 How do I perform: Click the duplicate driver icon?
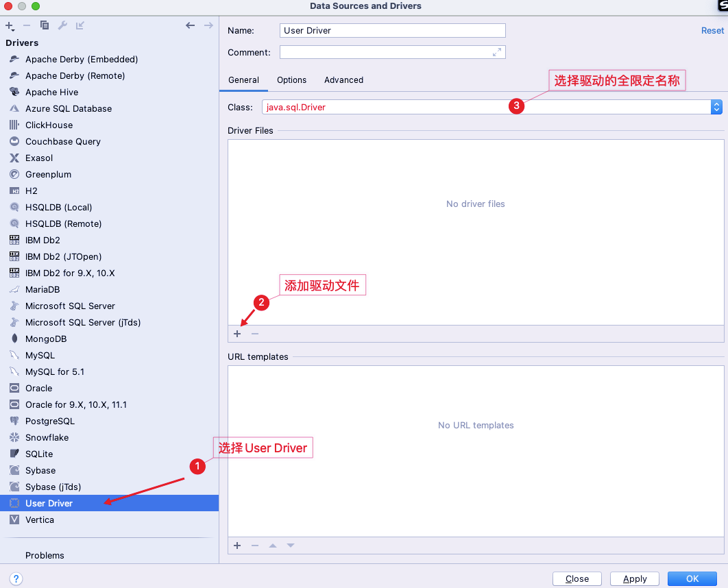(x=44, y=25)
